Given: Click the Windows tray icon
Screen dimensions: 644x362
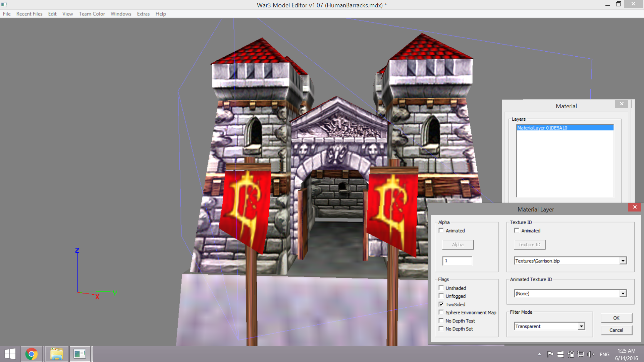Looking at the screenshot, I should pos(560,354).
